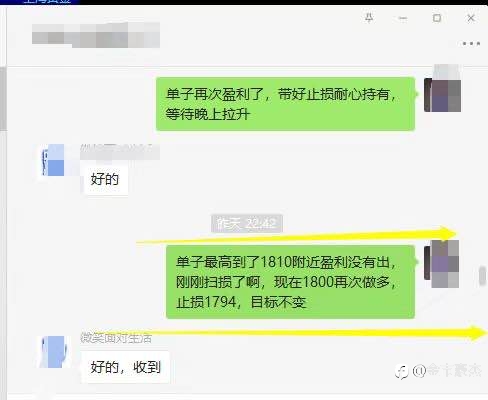Click the left-edge gray scrollbar thumb
Viewport: 488px width, 400px height.
point(3,98)
